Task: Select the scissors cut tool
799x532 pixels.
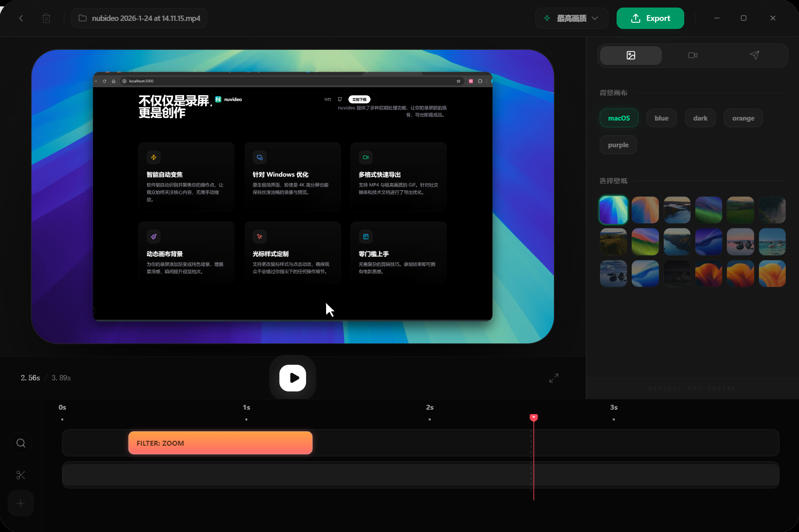Action: (x=21, y=475)
